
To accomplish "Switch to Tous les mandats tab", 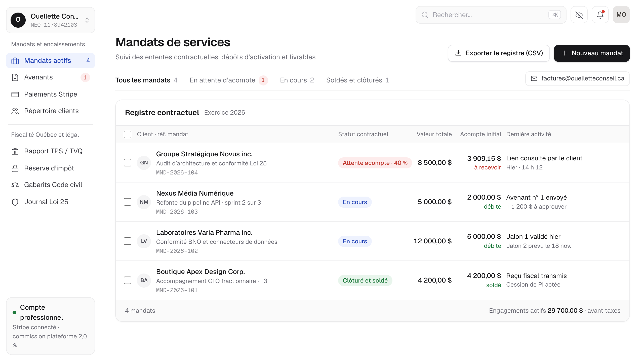I will [x=146, y=80].
